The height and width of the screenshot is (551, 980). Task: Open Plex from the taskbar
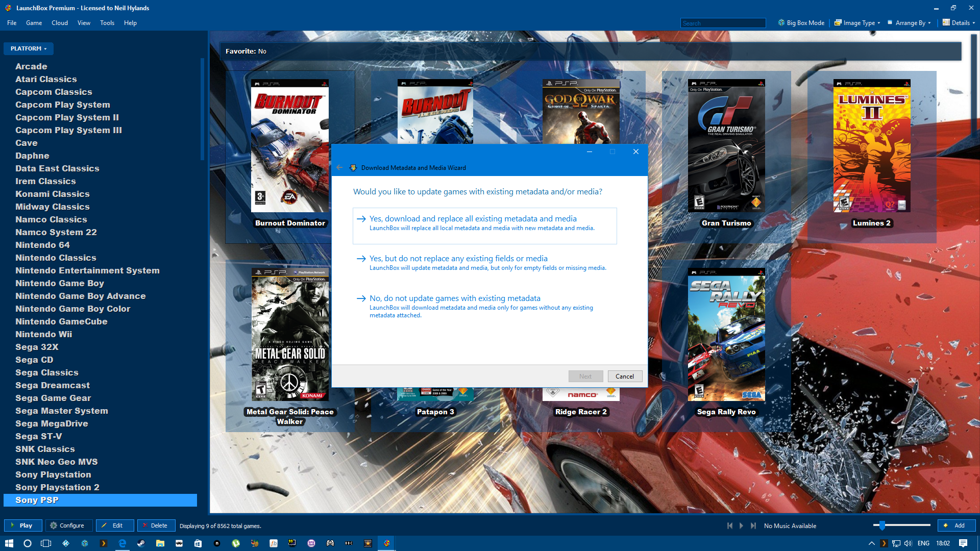103,543
